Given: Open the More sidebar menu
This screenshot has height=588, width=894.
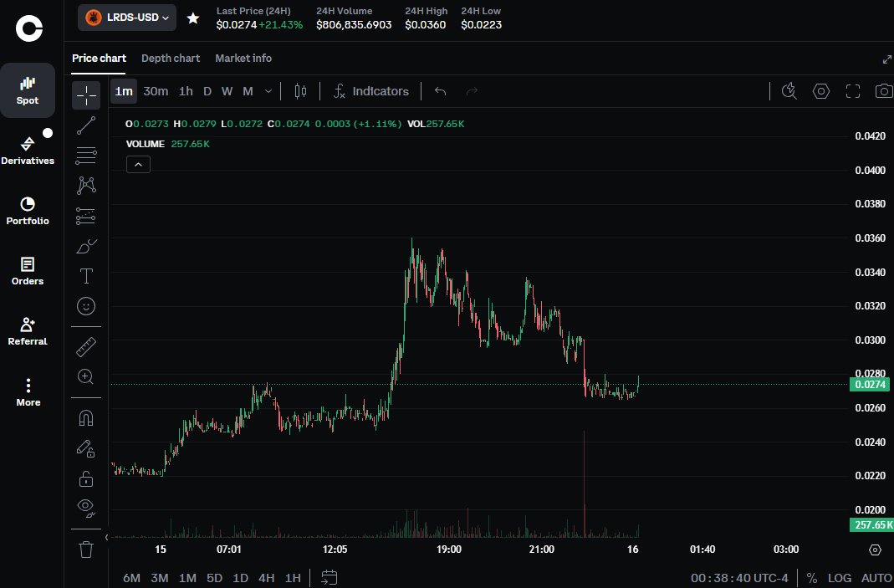Looking at the screenshot, I should point(28,392).
